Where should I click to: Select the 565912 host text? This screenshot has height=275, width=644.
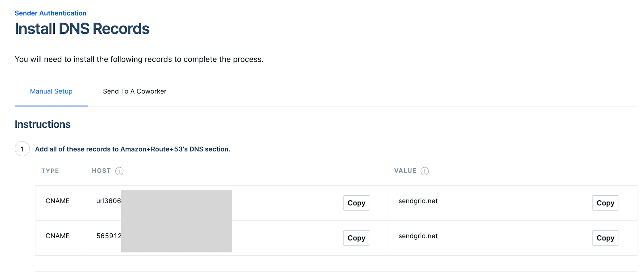(x=109, y=236)
